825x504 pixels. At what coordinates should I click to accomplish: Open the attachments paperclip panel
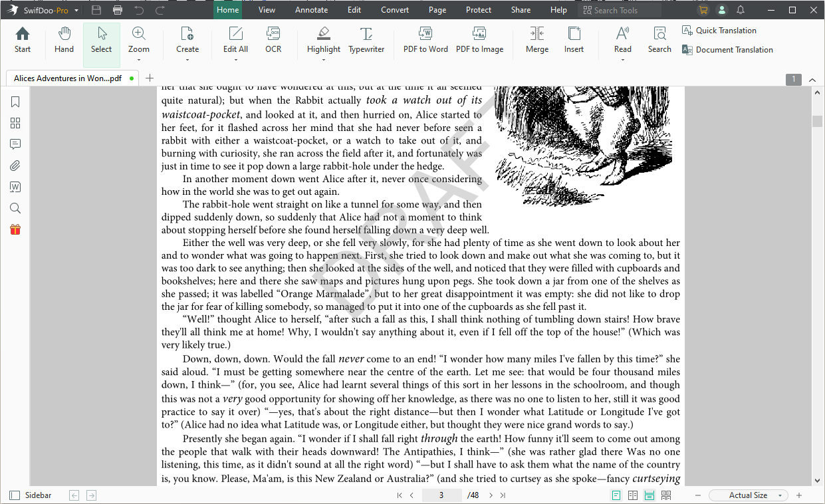click(15, 166)
